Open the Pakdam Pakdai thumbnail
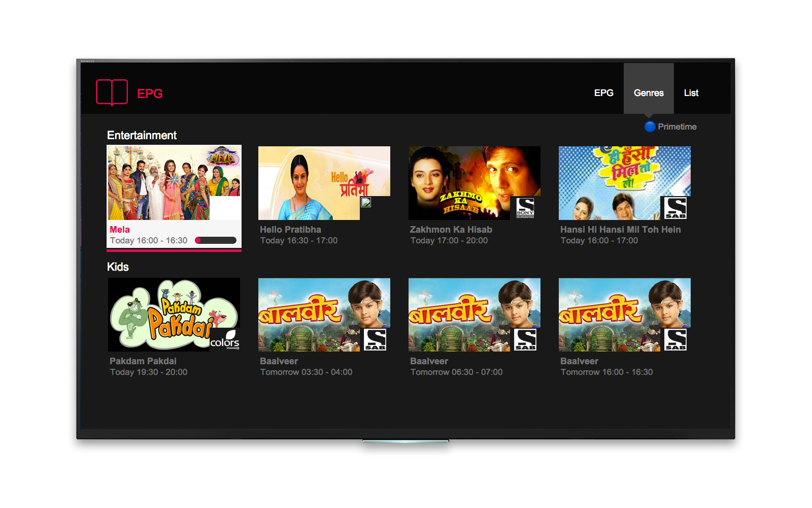Screen dimensions: 812x508 (x=174, y=314)
